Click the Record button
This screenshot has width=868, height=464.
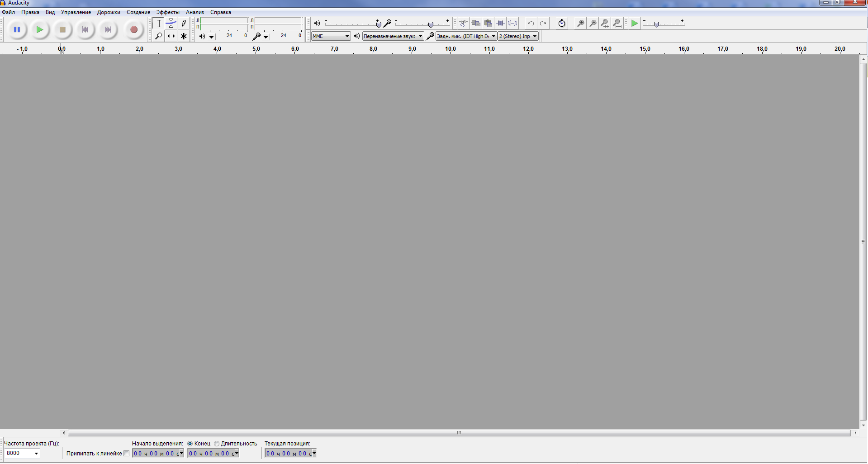(x=133, y=30)
